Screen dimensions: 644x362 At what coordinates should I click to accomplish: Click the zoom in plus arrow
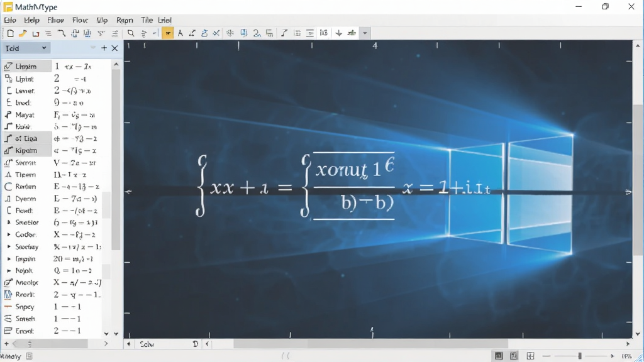(x=612, y=356)
